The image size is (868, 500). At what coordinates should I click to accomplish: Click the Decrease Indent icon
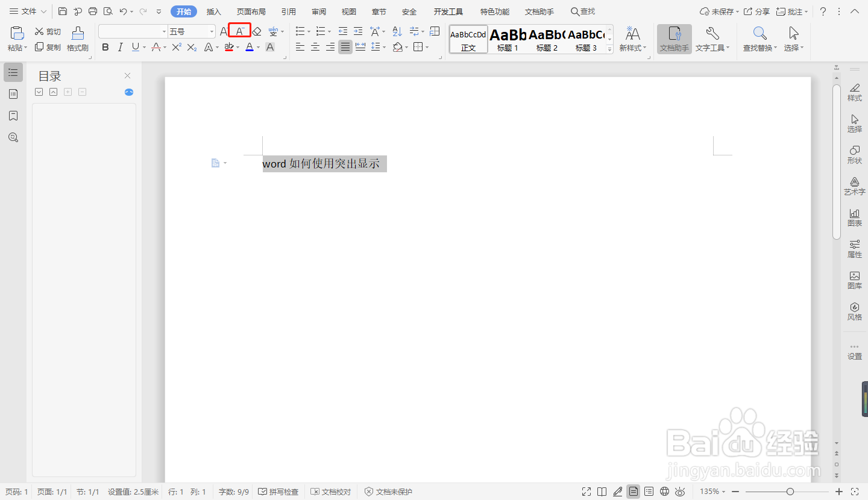coord(343,31)
